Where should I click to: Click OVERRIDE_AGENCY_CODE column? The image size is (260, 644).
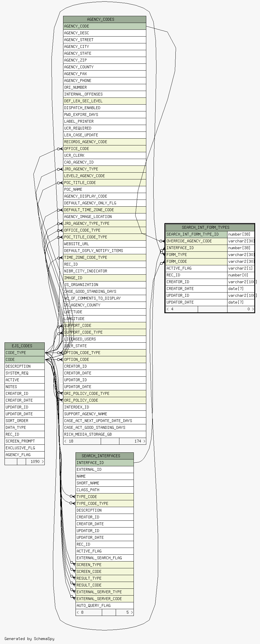196,241
